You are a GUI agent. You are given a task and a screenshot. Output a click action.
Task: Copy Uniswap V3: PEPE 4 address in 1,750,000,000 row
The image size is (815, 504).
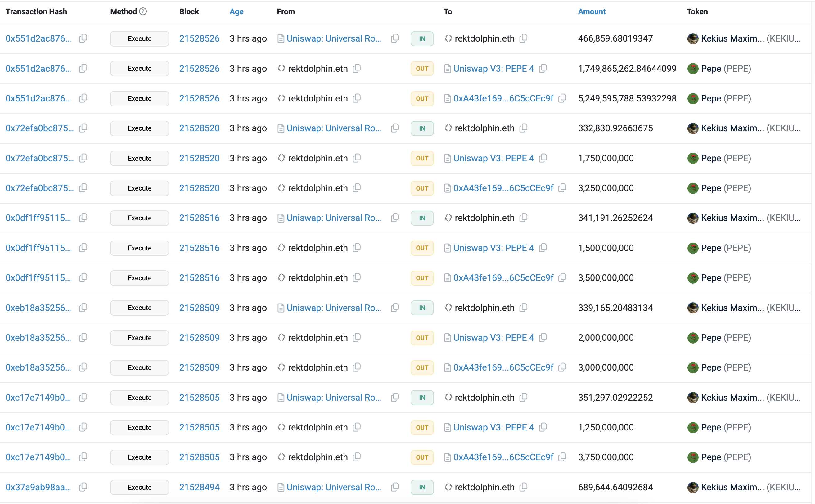point(543,158)
